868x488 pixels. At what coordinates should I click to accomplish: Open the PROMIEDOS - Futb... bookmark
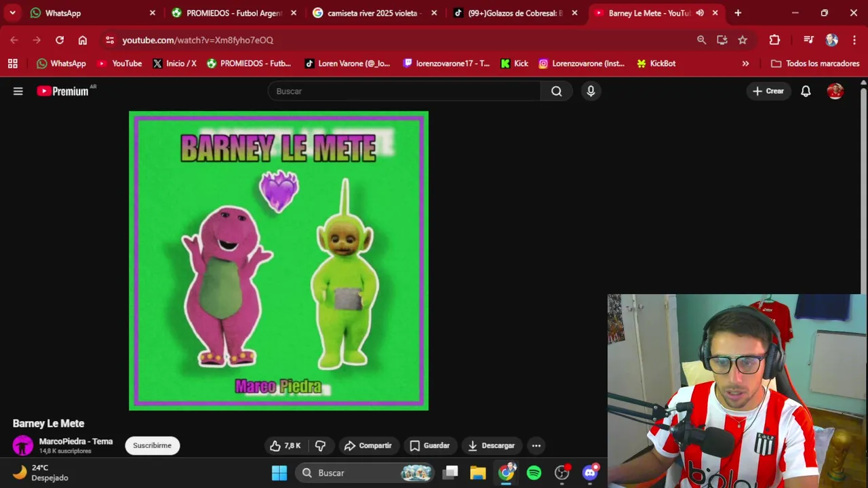(x=249, y=63)
